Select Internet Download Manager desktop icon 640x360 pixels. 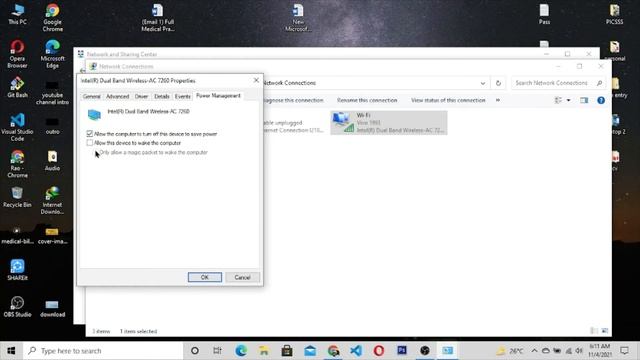52,200
